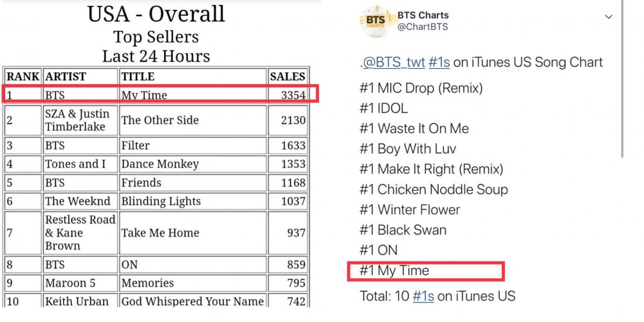The height and width of the screenshot is (322, 644).
Task: Click the Tones and I artist cell
Action: pyautogui.click(x=80, y=164)
